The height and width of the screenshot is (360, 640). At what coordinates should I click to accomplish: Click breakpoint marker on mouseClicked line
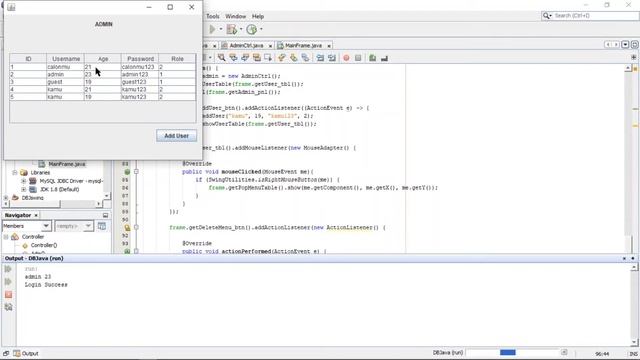click(x=127, y=172)
